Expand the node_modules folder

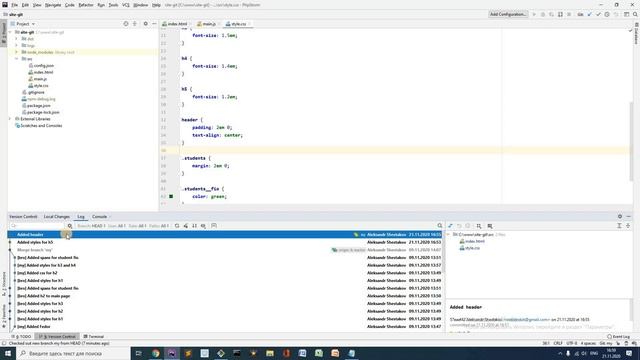point(16,52)
